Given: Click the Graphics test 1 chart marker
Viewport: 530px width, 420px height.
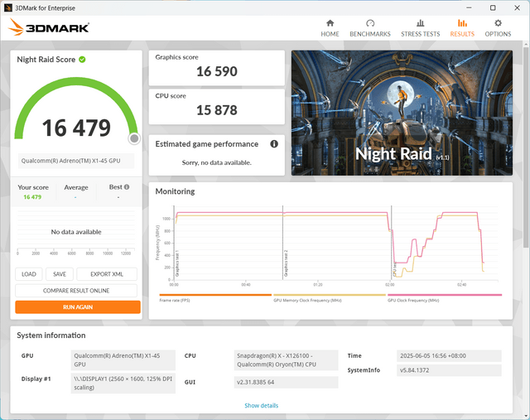Looking at the screenshot, I should pyautogui.click(x=176, y=263).
